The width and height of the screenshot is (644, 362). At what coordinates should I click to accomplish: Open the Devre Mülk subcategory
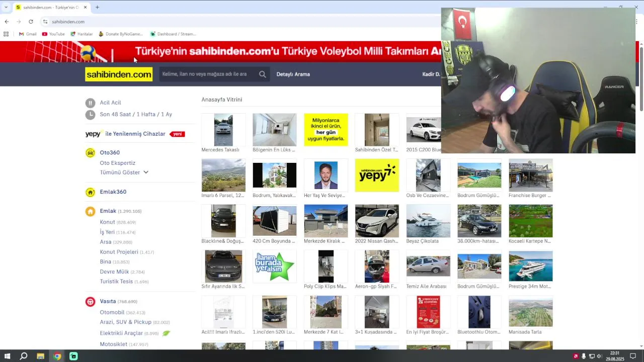[114, 271]
